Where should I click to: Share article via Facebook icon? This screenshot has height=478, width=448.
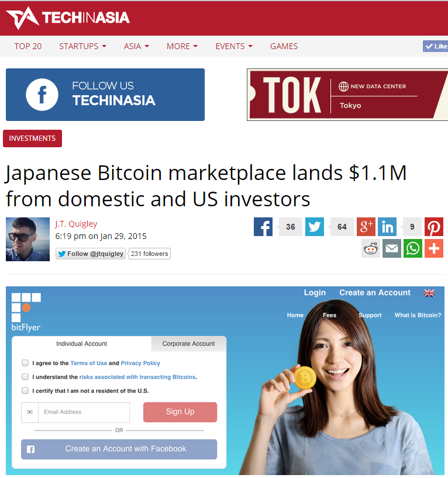[263, 227]
